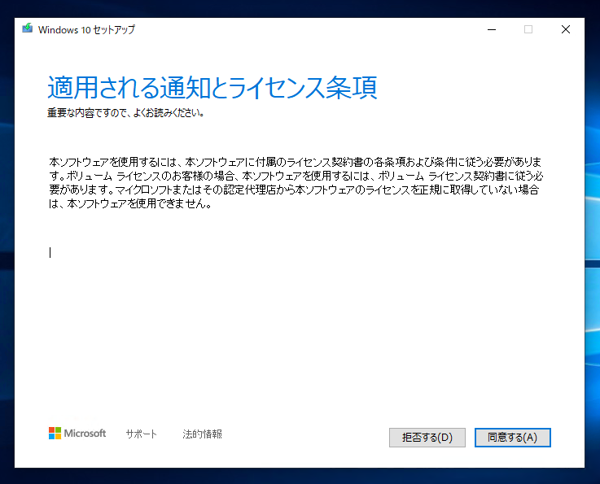The width and height of the screenshot is (600, 484).
Task: Click the Microsoft logo at the bottom
Action: (x=77, y=433)
